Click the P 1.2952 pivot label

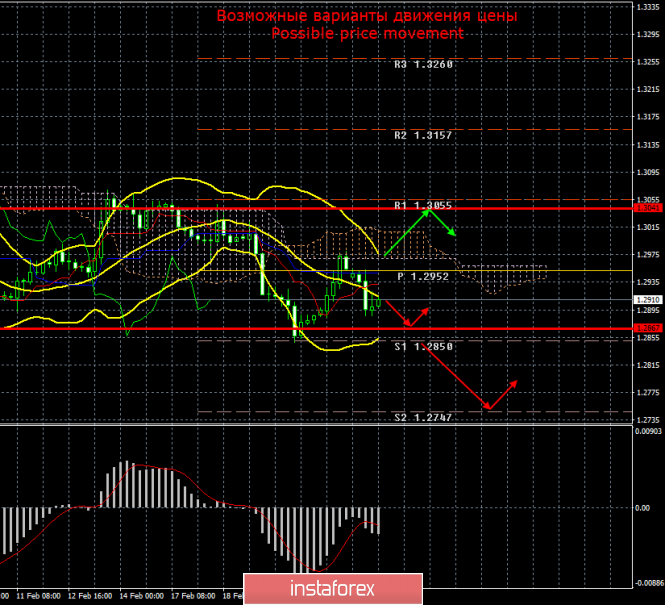coord(425,276)
